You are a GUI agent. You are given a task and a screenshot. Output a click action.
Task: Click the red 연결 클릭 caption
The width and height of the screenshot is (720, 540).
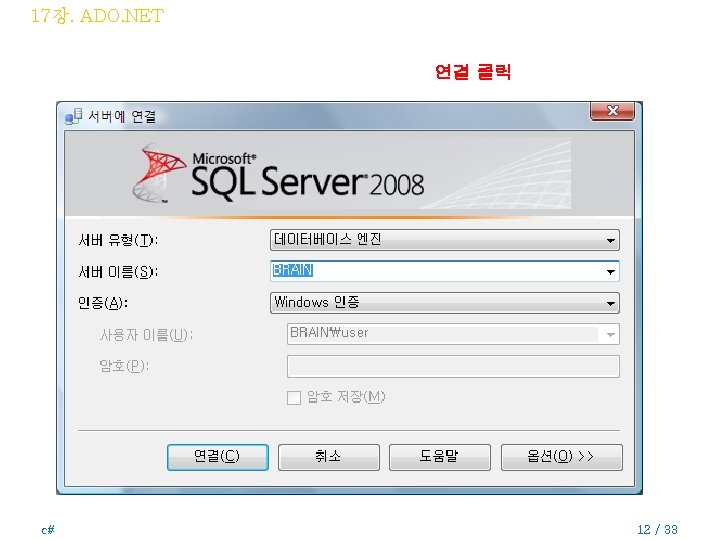[x=473, y=72]
